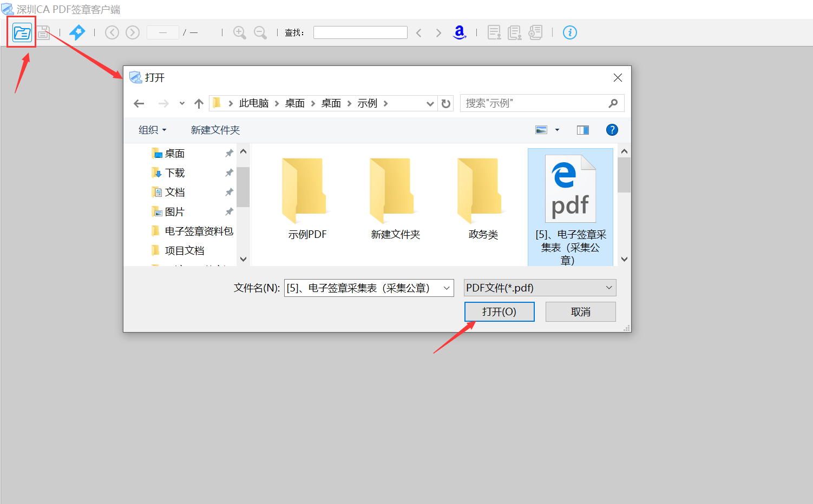813x504 pixels.
Task: Click 新建文件夹 in dialog toolbar
Action: (x=215, y=130)
